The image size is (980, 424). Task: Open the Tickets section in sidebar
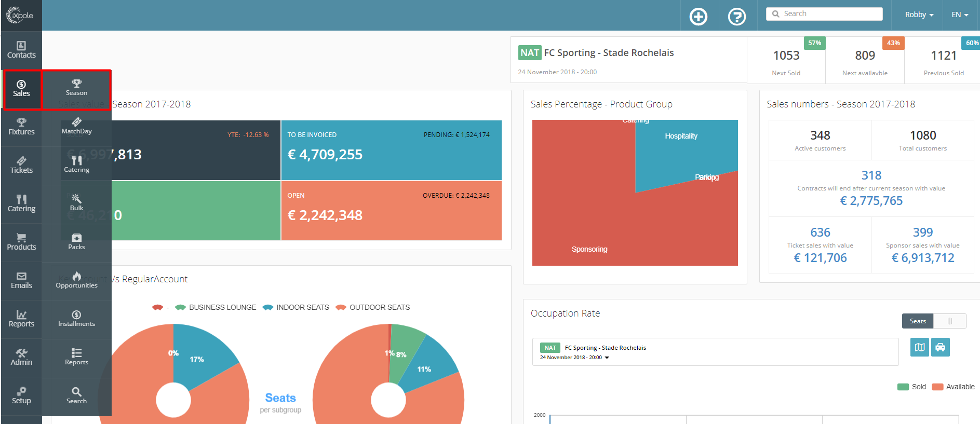(21, 166)
